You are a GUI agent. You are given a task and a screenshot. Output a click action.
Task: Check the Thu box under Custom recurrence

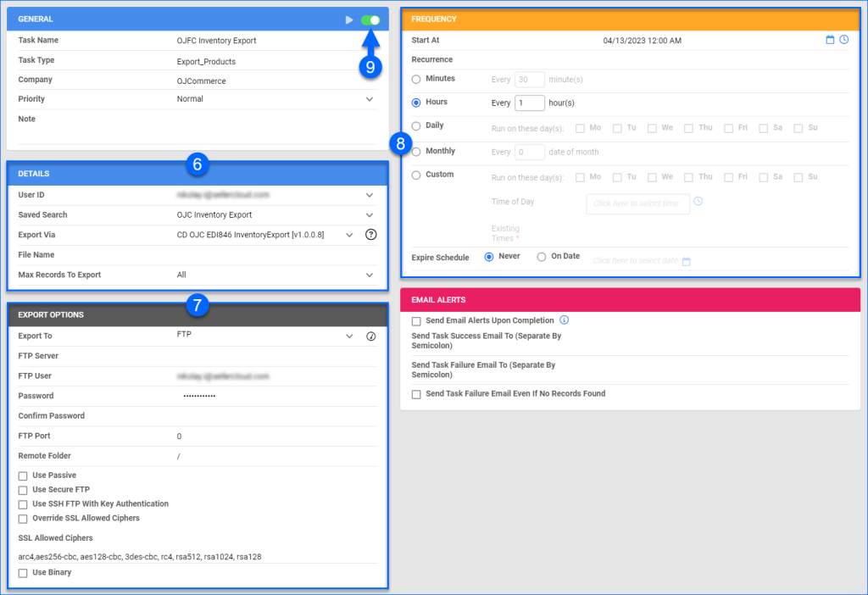[688, 176]
